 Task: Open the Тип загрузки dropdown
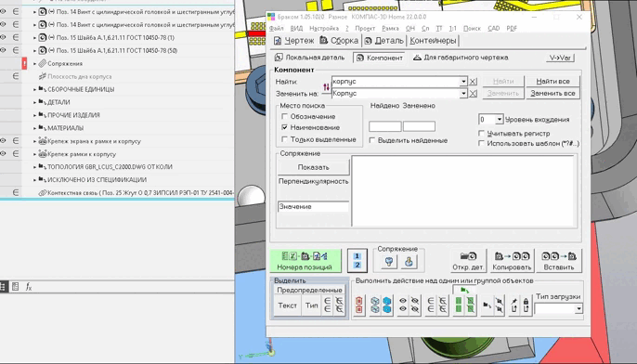(x=578, y=308)
